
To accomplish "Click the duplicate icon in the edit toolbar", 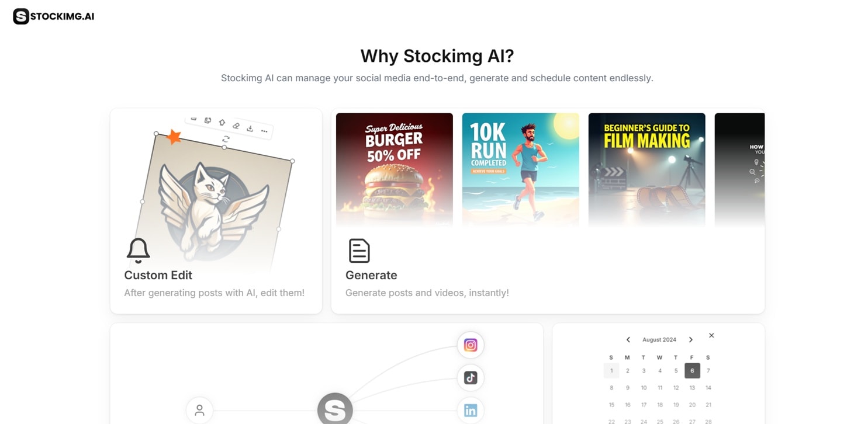I will pos(208,120).
